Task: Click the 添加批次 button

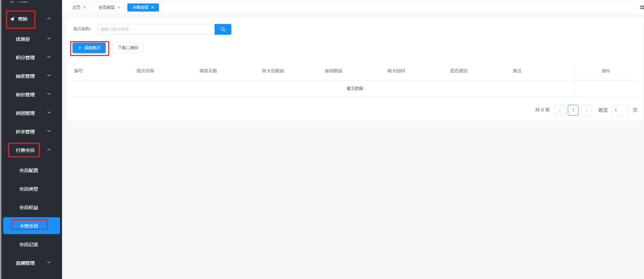Action: 89,48
